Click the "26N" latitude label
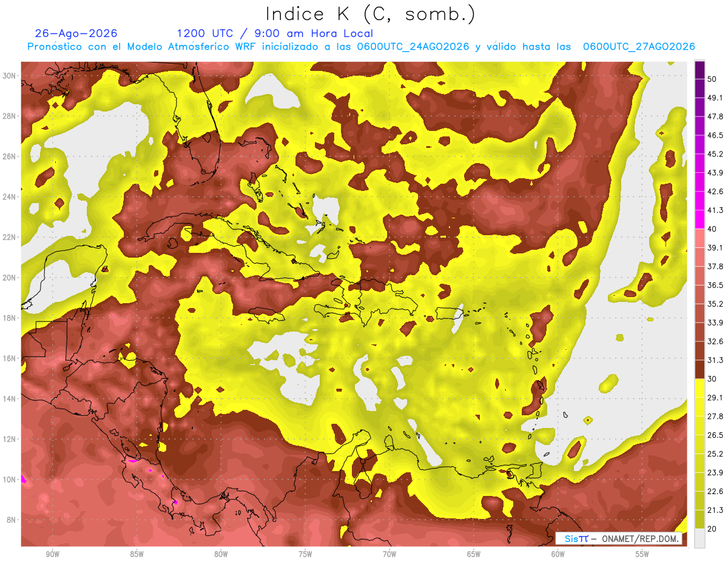The width and height of the screenshot is (728, 562). [9, 156]
